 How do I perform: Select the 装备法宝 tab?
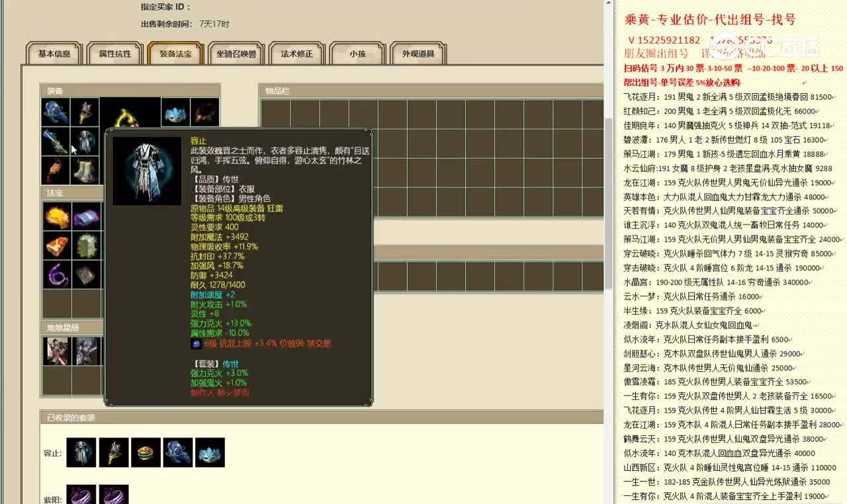pyautogui.click(x=176, y=54)
